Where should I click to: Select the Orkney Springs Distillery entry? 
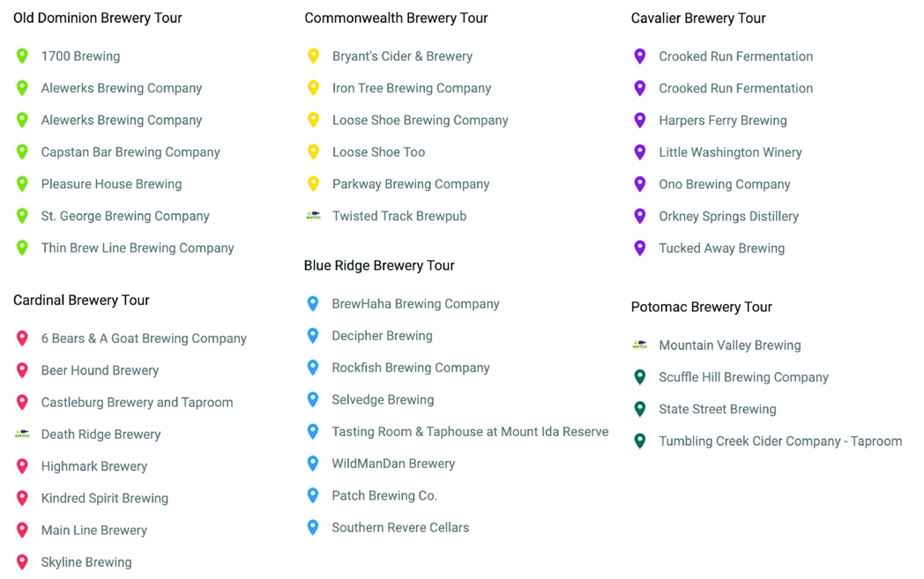tap(728, 216)
